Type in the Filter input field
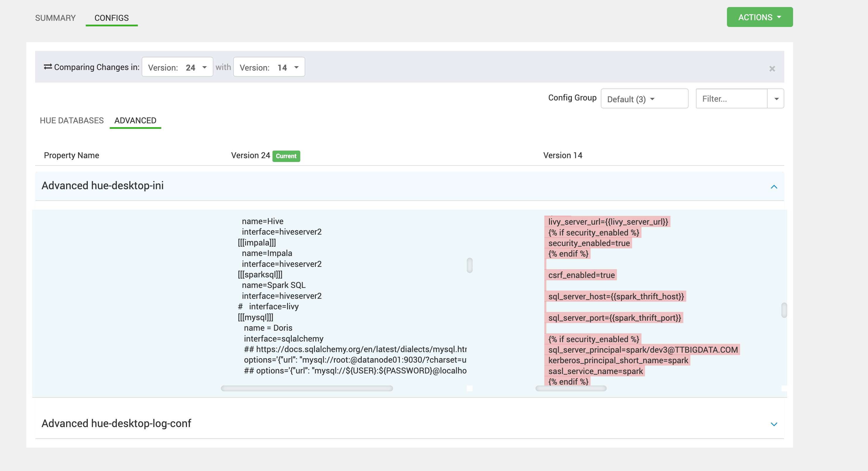 pyautogui.click(x=731, y=99)
